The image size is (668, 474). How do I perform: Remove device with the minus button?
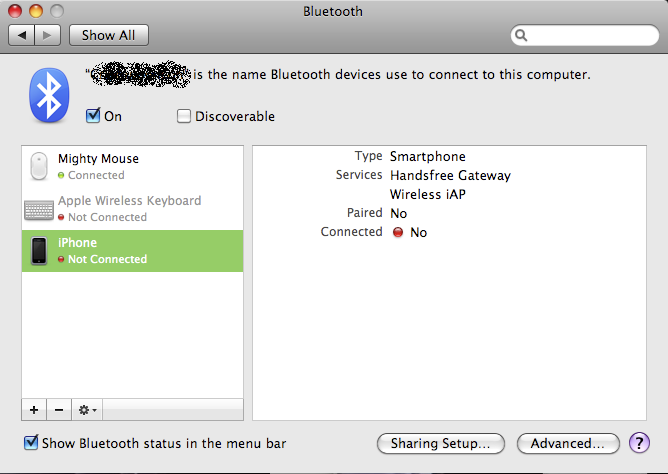[x=59, y=410]
